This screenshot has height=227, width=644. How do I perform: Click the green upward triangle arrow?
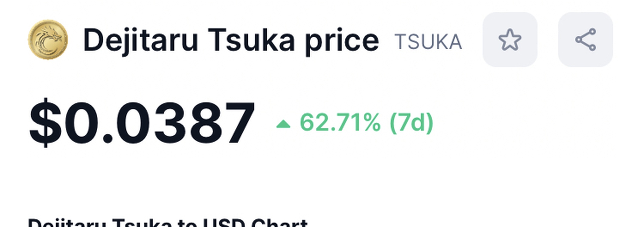(x=283, y=124)
